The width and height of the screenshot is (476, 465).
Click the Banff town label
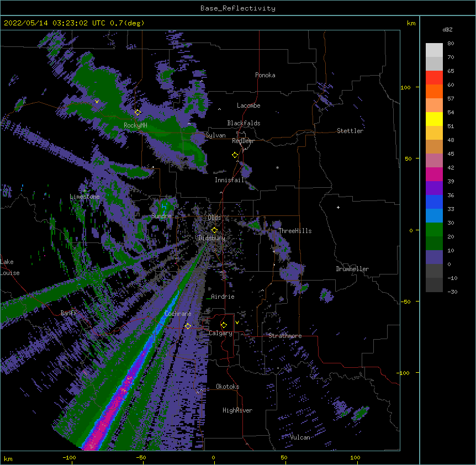coord(68,313)
